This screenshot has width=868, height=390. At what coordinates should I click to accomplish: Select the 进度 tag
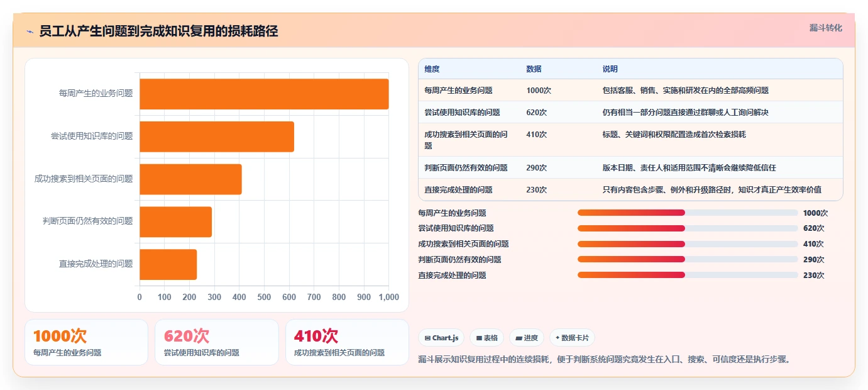[526, 338]
